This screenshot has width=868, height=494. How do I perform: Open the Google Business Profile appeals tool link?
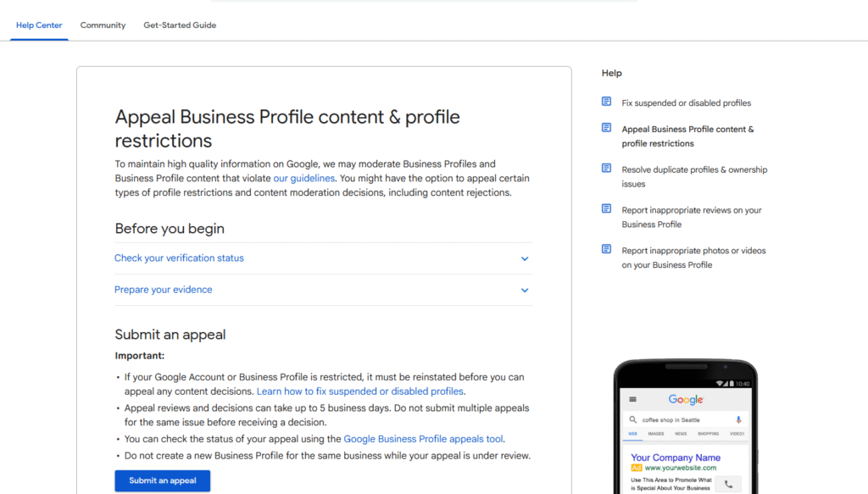point(423,439)
